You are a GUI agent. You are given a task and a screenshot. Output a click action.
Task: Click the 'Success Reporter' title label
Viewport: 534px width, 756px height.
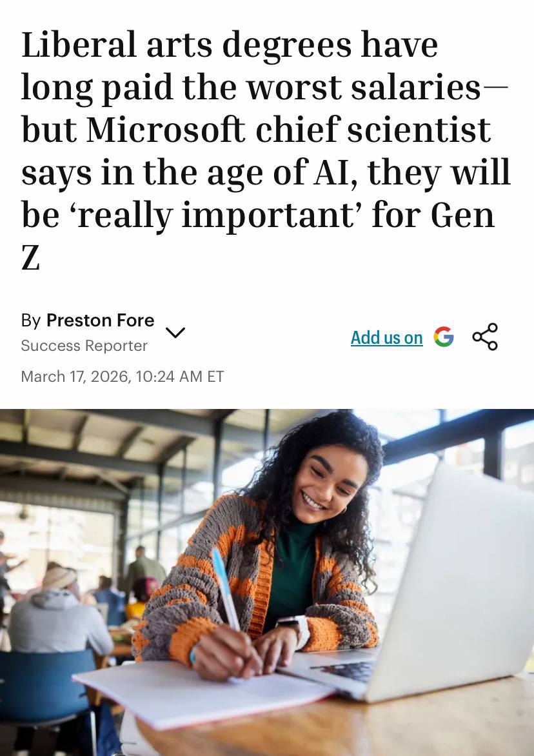(84, 346)
